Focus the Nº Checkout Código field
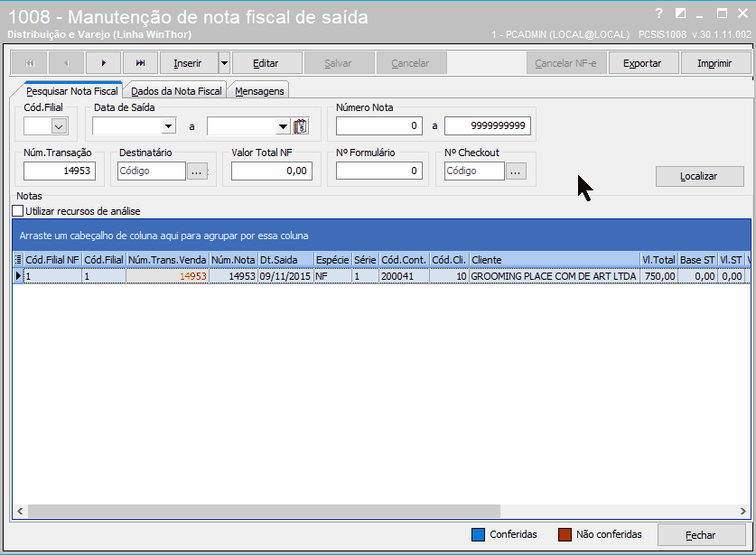The image size is (756, 555). point(474,171)
